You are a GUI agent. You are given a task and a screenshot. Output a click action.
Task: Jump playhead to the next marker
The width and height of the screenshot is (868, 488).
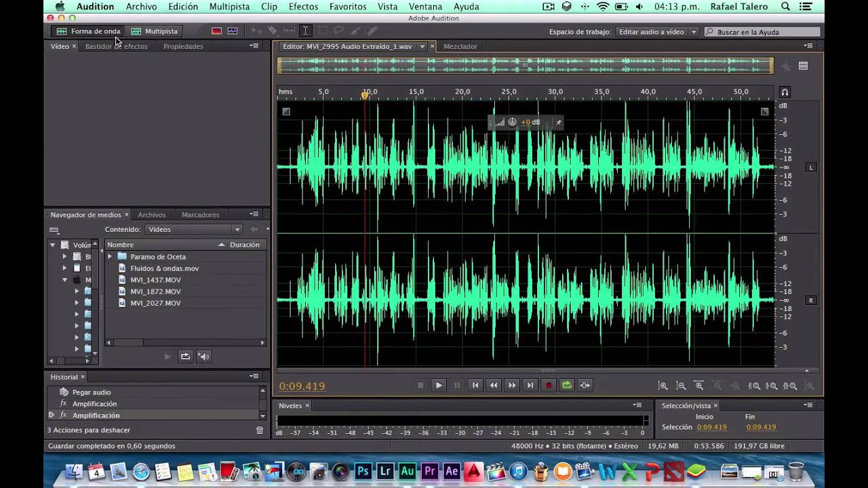coord(530,386)
